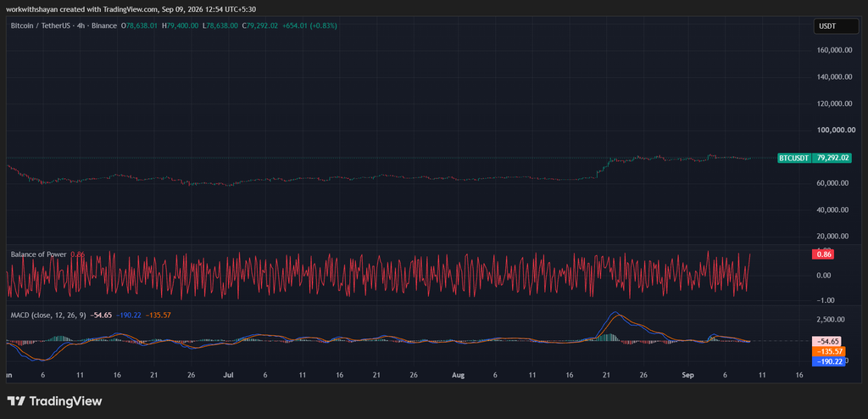
Task: Click the open value O78,638.01
Action: tap(140, 25)
